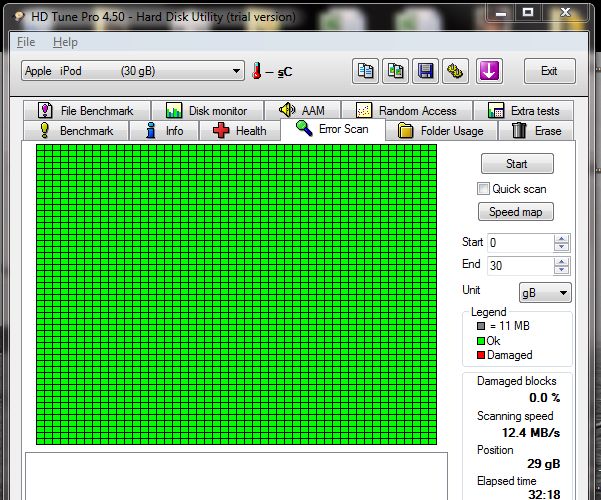Click the copy text to clipboard icon
601x500 pixels.
[x=367, y=71]
